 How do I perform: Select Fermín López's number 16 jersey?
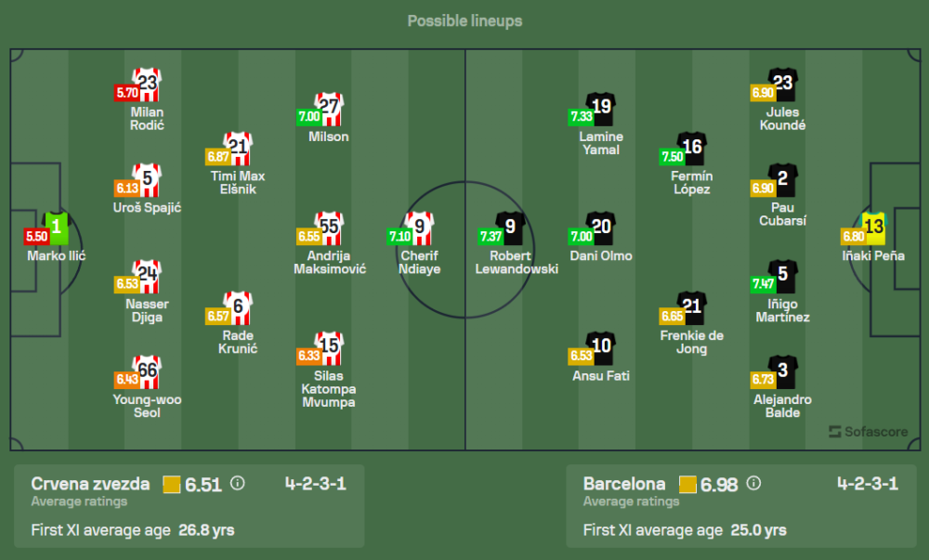coord(692,148)
